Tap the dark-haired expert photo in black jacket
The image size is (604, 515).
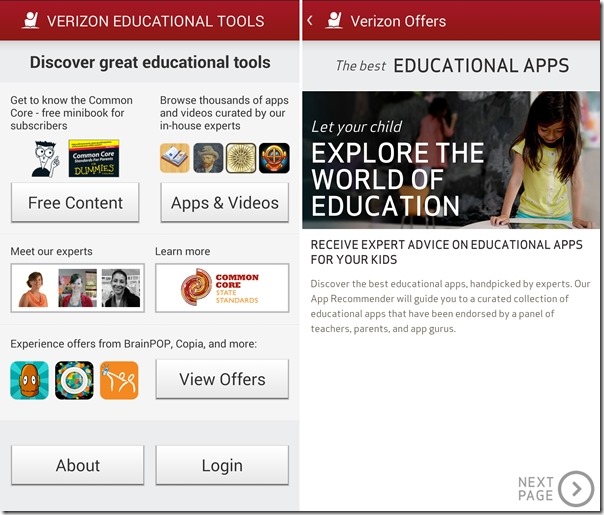pos(121,288)
